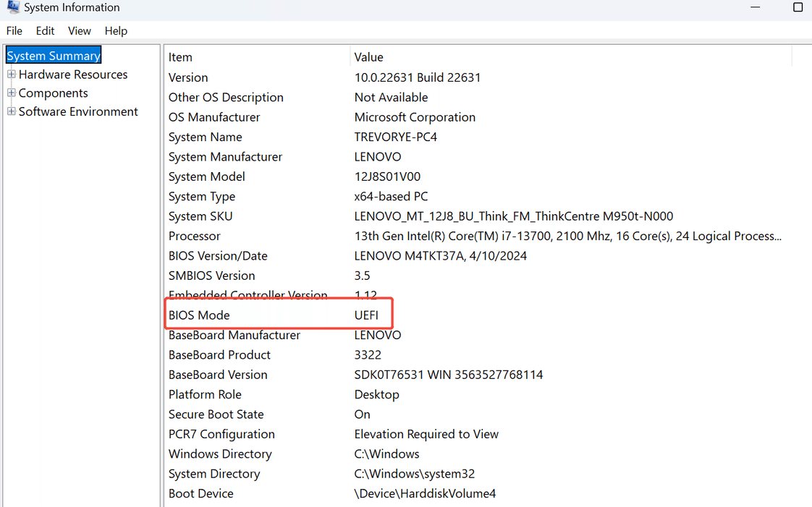Select the System Type row

tap(478, 197)
